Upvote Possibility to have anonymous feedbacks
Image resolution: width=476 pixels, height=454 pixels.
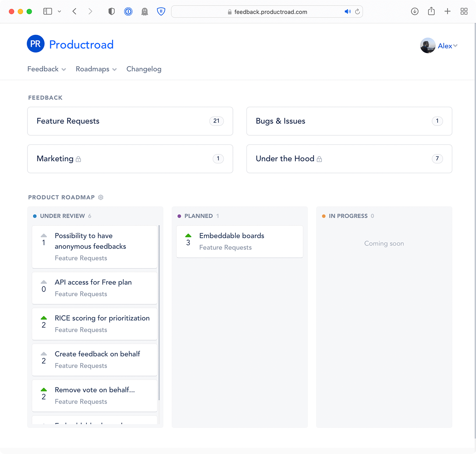pos(44,236)
